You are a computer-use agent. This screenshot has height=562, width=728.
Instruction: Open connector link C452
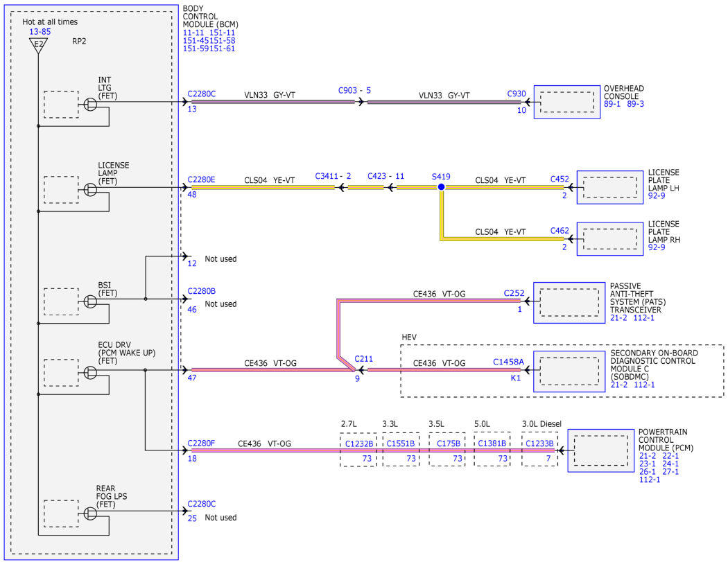560,179
